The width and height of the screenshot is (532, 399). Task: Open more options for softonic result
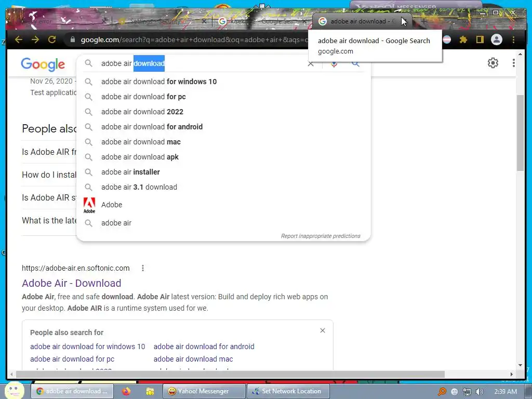[x=143, y=268]
